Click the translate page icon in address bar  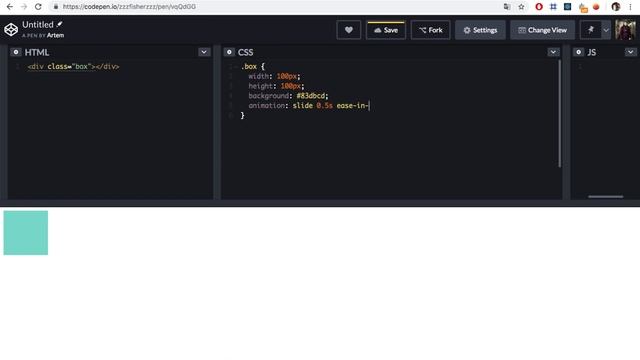coord(507,7)
